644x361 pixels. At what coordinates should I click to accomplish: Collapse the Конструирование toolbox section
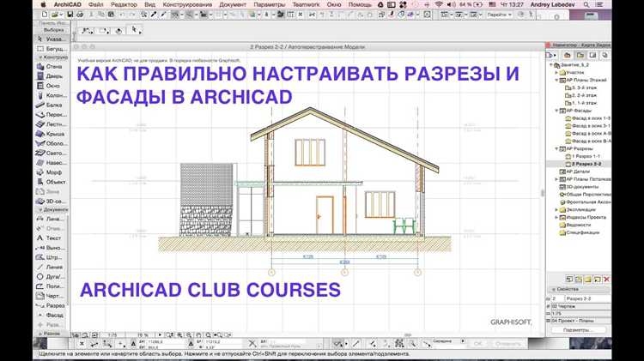click(x=40, y=57)
